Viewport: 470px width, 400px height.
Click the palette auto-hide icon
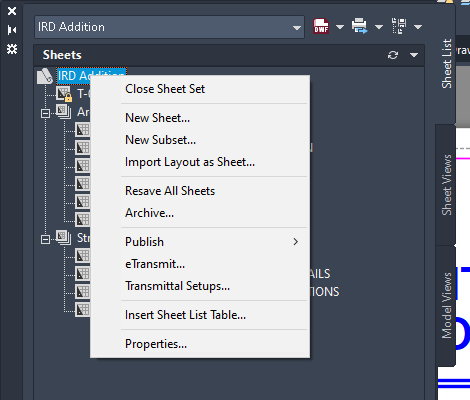[x=12, y=30]
